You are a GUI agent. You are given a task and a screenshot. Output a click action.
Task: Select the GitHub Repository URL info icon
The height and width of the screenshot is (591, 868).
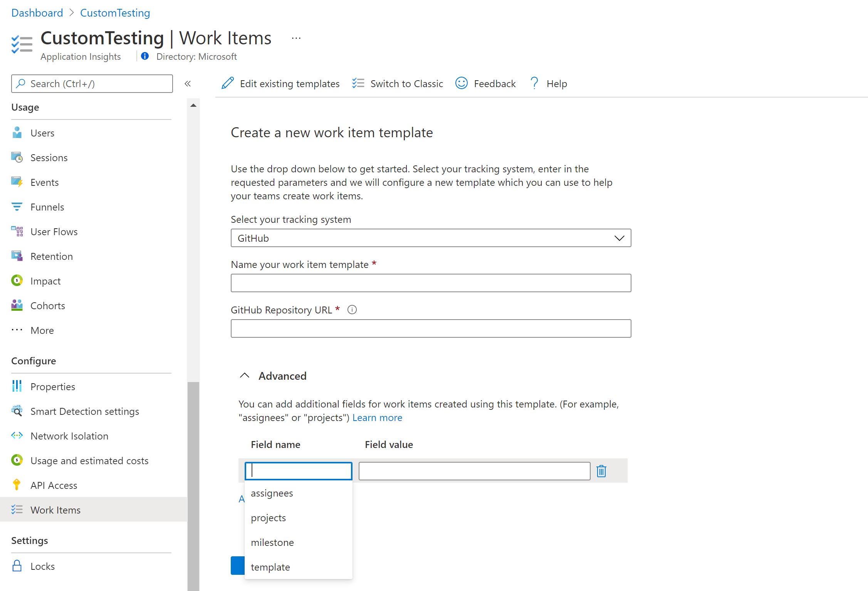tap(351, 309)
